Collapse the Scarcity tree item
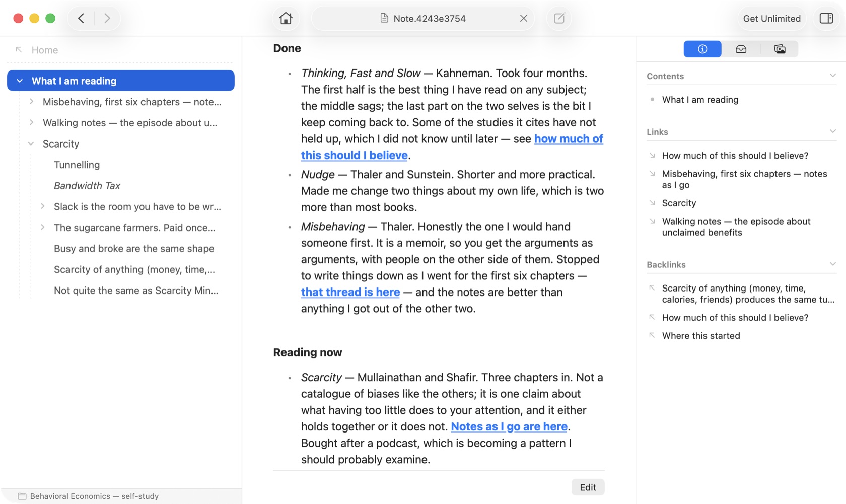This screenshot has height=504, width=846. coord(31,144)
